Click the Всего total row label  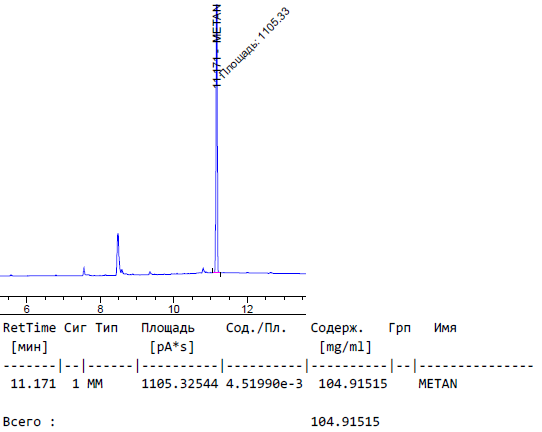(29, 422)
